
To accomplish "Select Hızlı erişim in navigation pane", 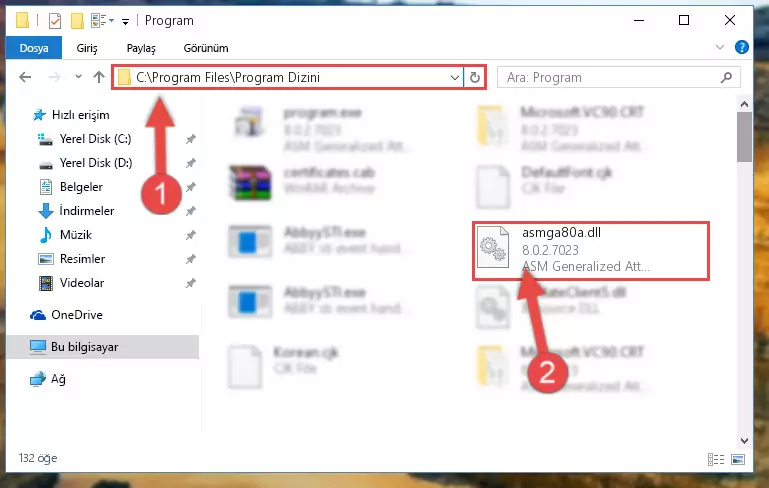I will [x=71, y=115].
